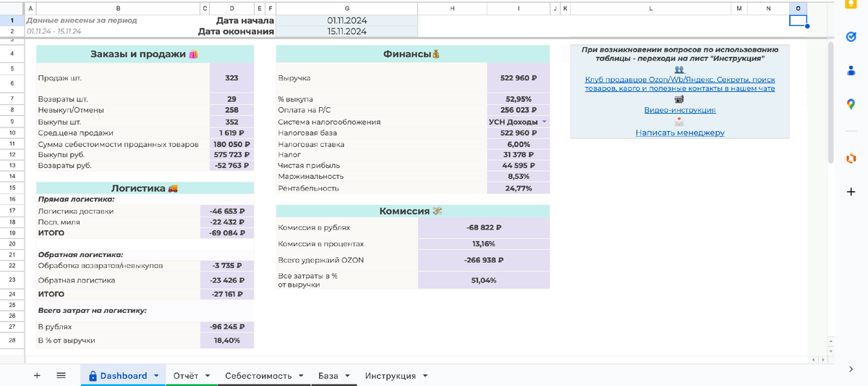Screen dimensions: 868x386
Task: Switch to the Инструкция sheet tab
Action: (x=390, y=376)
